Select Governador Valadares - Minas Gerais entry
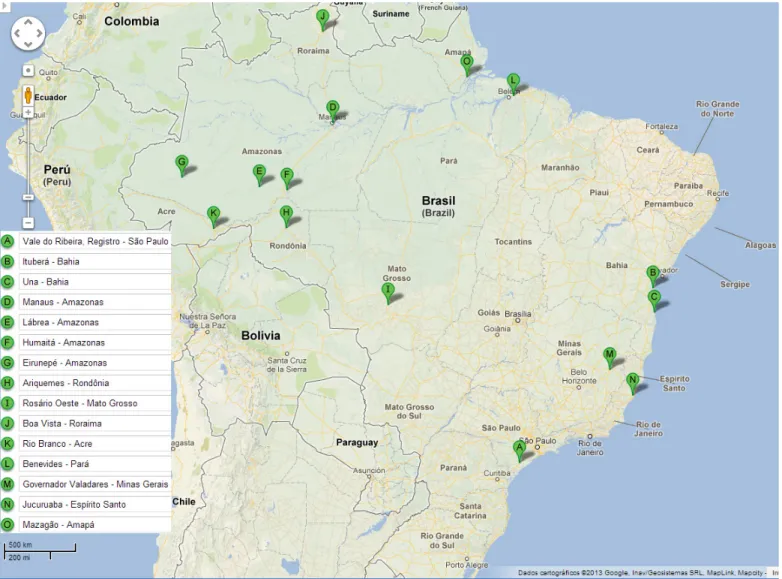Viewport: 782px width, 579px height. click(95, 484)
